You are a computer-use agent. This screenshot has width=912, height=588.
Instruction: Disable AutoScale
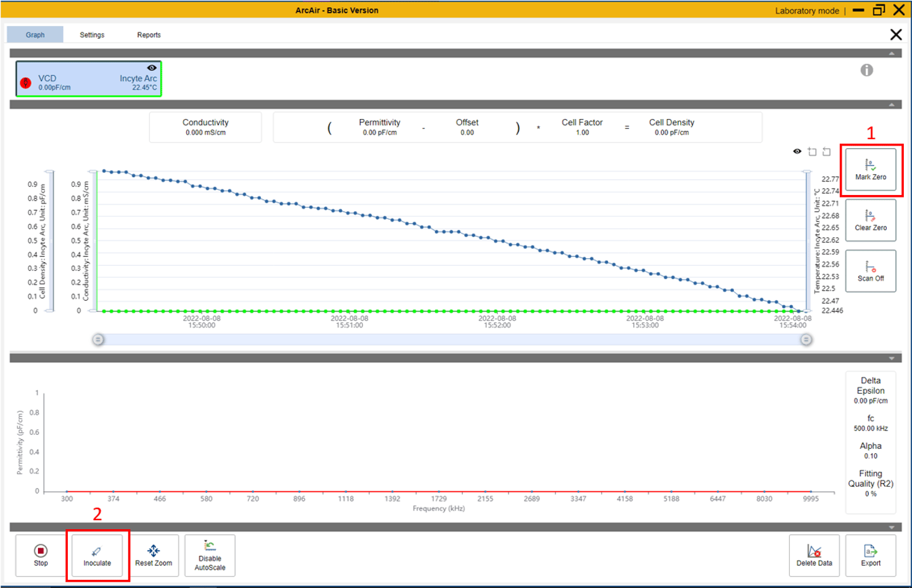210,555
